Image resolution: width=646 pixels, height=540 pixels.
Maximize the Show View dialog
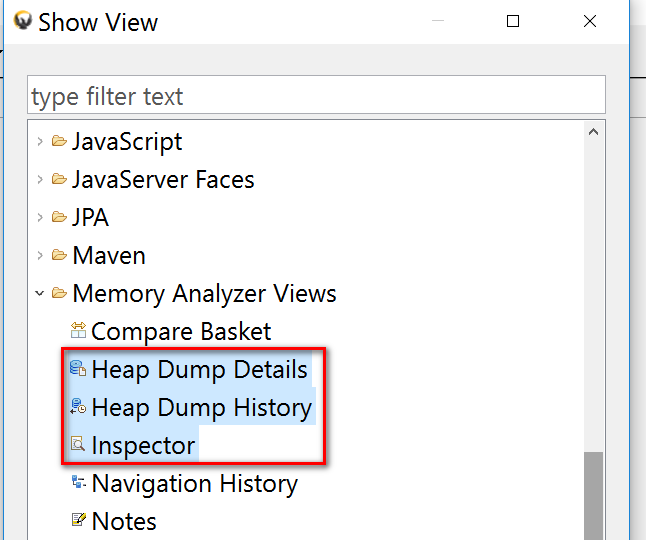(x=513, y=21)
